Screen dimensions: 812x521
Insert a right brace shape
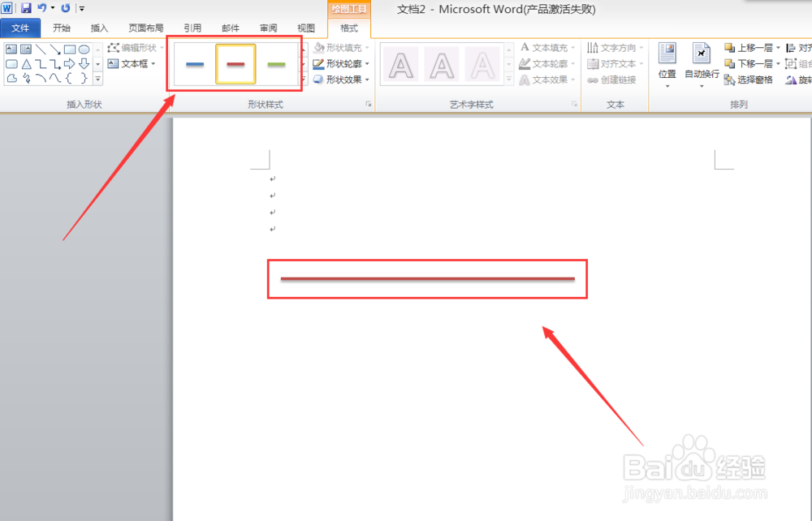tap(84, 79)
